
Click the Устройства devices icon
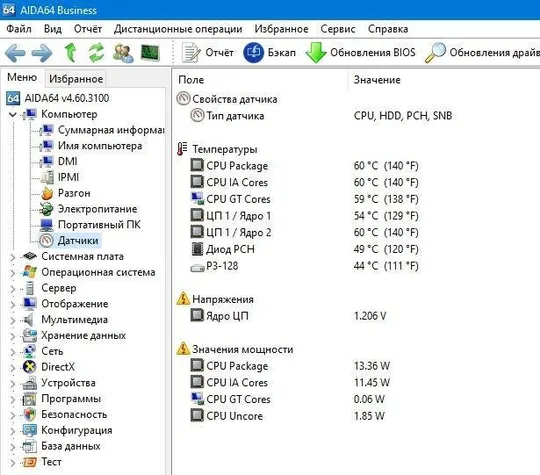point(30,383)
